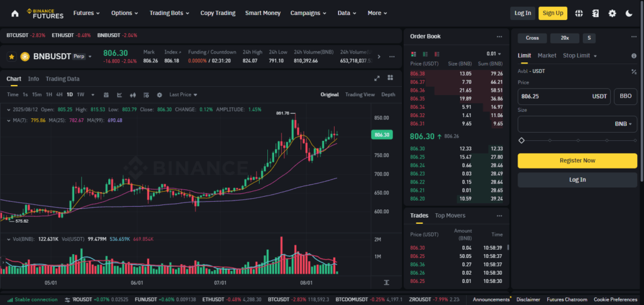This screenshot has width=644, height=305.
Task: Go to the home page icon
Action: [x=15, y=13]
